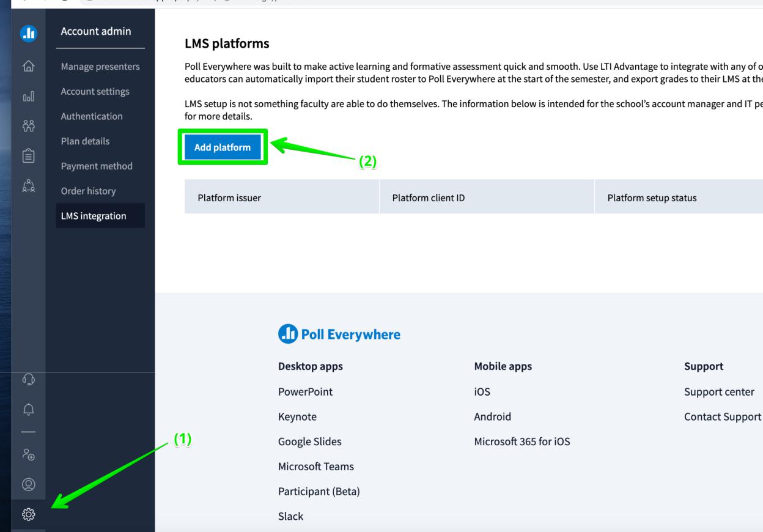Open the bar chart Activities icon
Image resolution: width=763 pixels, height=532 pixels.
(x=28, y=97)
